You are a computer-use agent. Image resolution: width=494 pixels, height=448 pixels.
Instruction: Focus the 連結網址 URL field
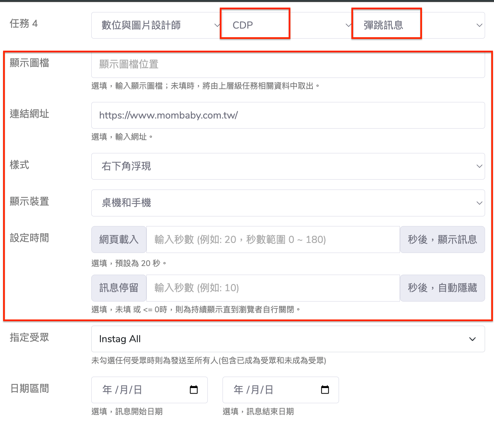(288, 115)
